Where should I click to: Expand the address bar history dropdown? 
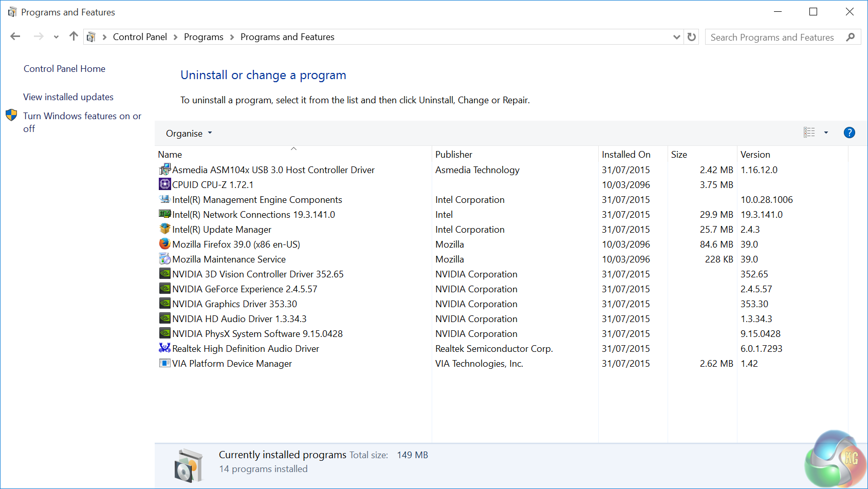676,37
